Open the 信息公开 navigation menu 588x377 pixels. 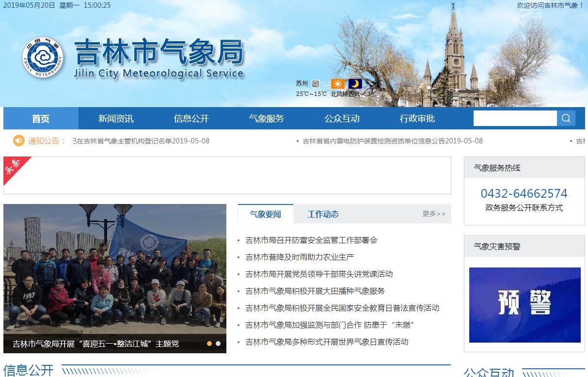[191, 119]
